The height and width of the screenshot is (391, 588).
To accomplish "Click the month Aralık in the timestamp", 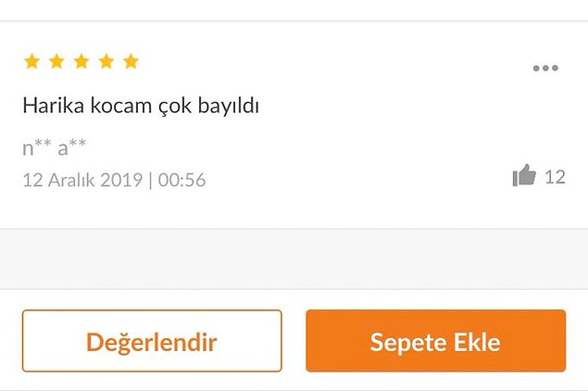I will click(71, 180).
